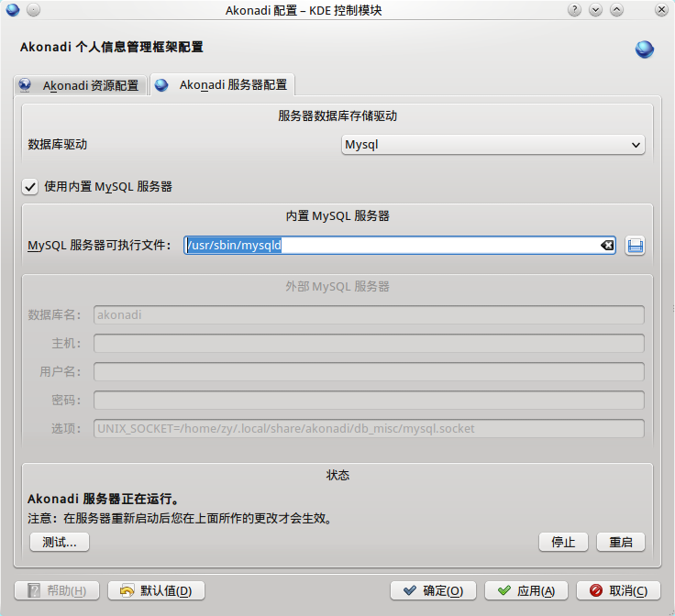Switch to the Akonadi 资源配置 tab
This screenshot has width=675, height=616.
pos(81,85)
